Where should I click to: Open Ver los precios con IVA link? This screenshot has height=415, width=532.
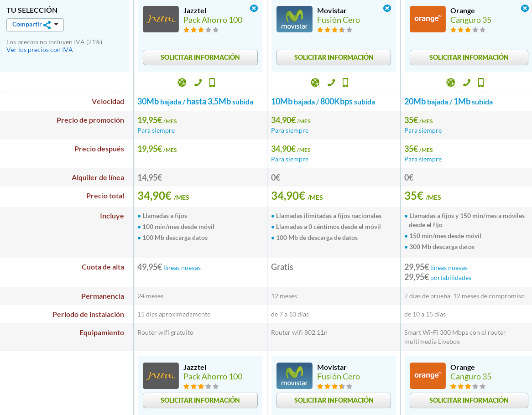click(39, 50)
